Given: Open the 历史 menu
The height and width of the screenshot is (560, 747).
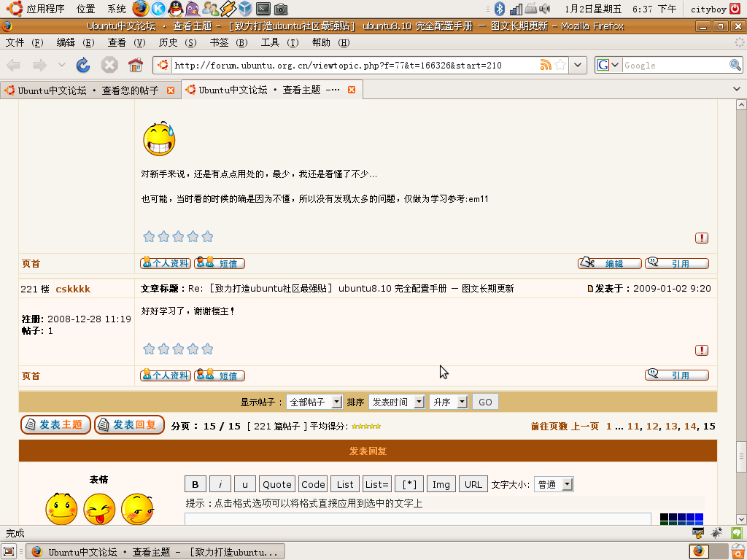Looking at the screenshot, I should 177,42.
